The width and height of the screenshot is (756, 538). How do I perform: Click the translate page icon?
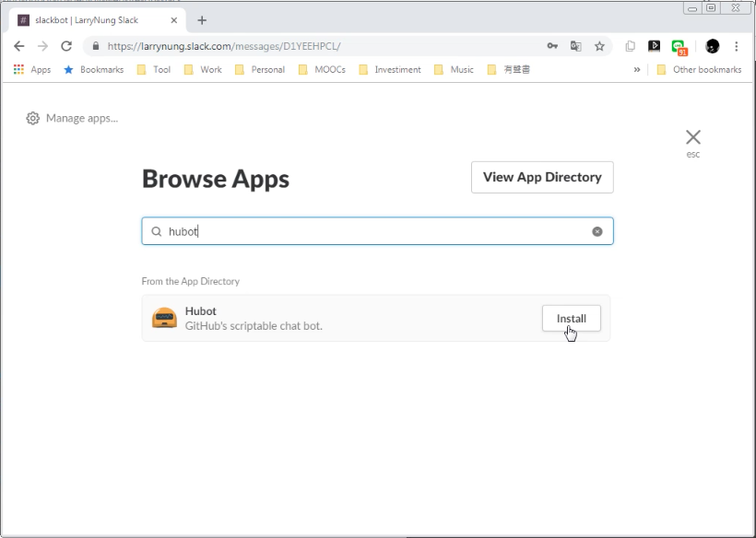point(575,46)
